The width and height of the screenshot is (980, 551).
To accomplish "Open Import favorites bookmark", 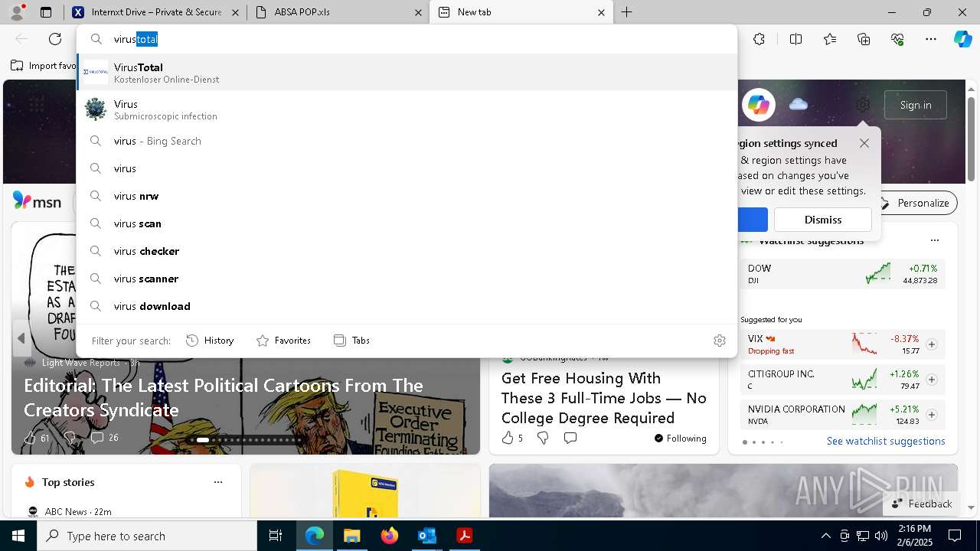I will pyautogui.click(x=44, y=66).
